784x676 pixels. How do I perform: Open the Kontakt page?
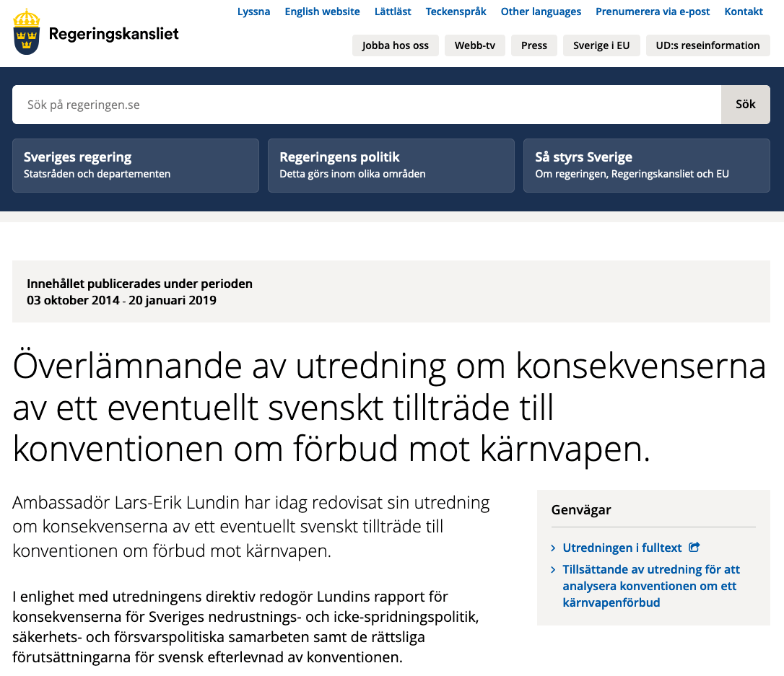pos(744,12)
